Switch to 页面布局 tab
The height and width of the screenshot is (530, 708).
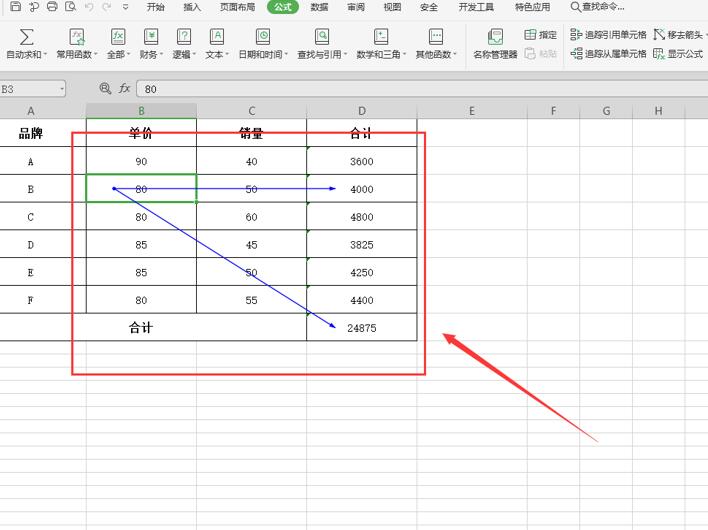click(238, 7)
